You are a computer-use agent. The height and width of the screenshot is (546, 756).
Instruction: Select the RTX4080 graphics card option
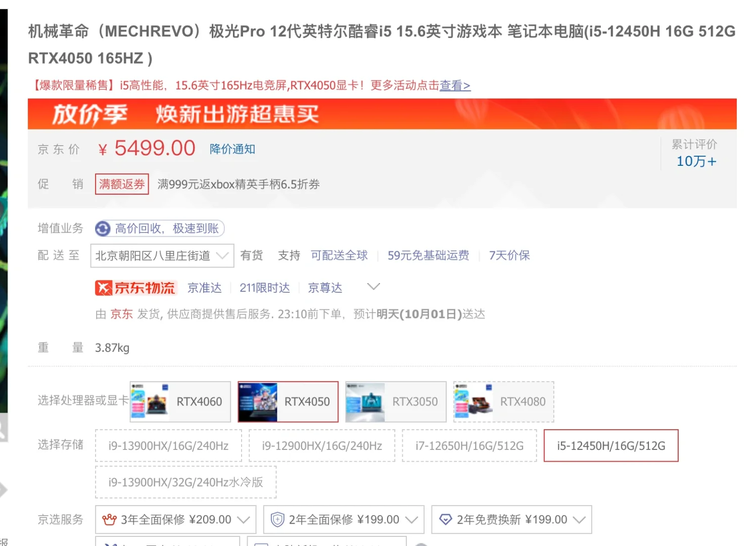click(x=504, y=402)
